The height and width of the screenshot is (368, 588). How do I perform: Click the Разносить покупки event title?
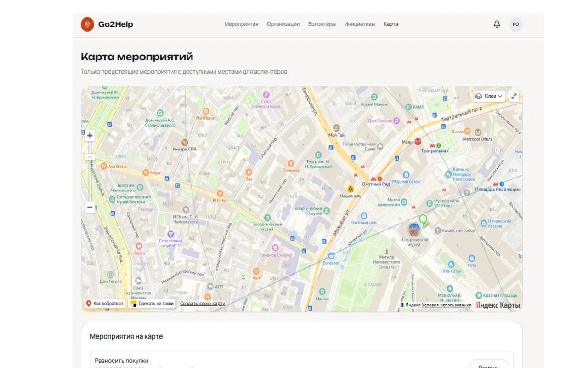(x=122, y=361)
